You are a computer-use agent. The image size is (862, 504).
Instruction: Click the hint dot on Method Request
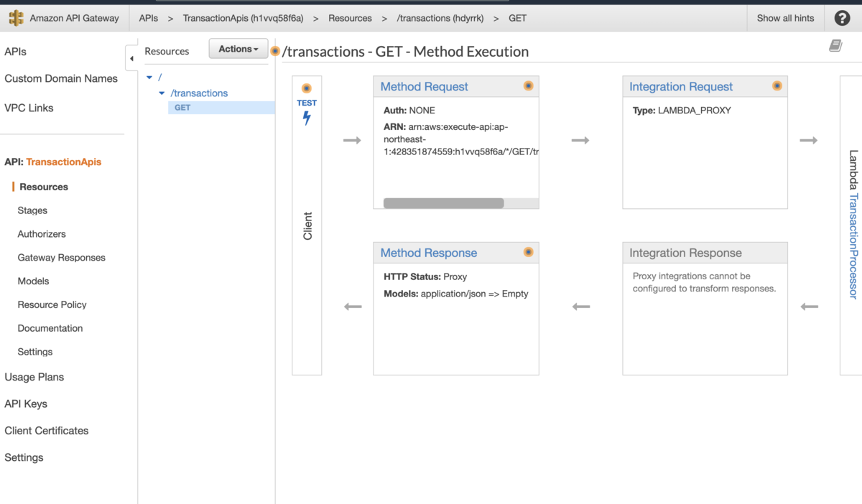tap(528, 86)
